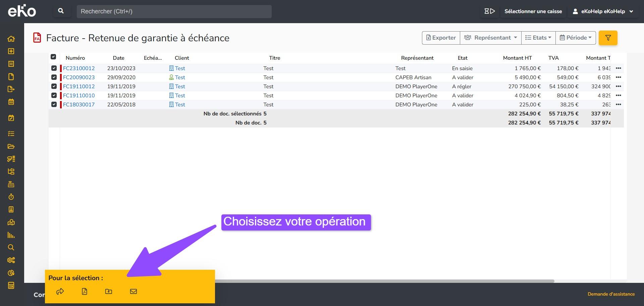Viewport: 644px width, 306px height.
Task: Toggle the checkbox for invoice FC19110010
Action: pos(54,95)
